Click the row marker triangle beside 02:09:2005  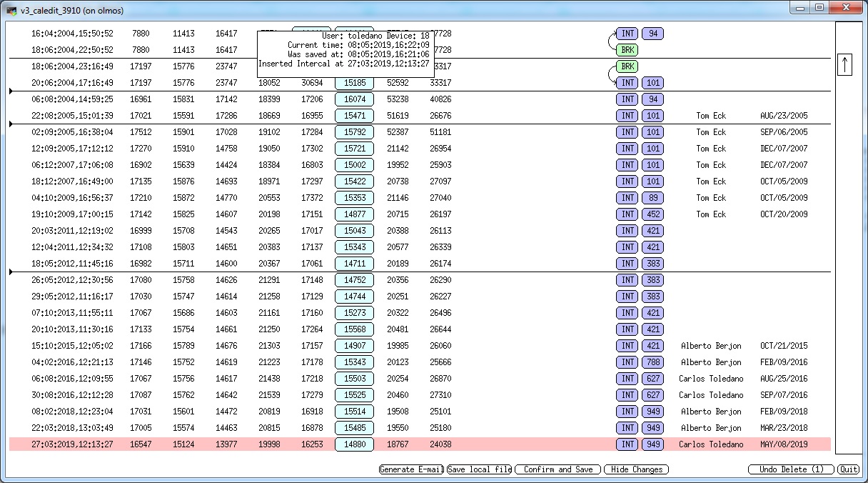click(11, 124)
